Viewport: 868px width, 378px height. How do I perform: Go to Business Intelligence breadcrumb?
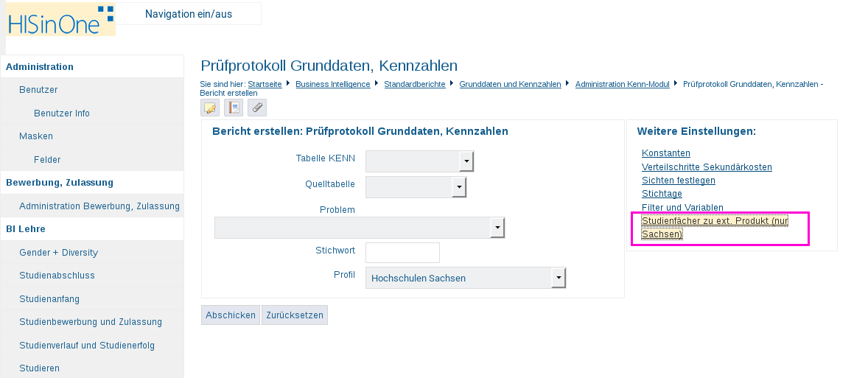coord(332,84)
